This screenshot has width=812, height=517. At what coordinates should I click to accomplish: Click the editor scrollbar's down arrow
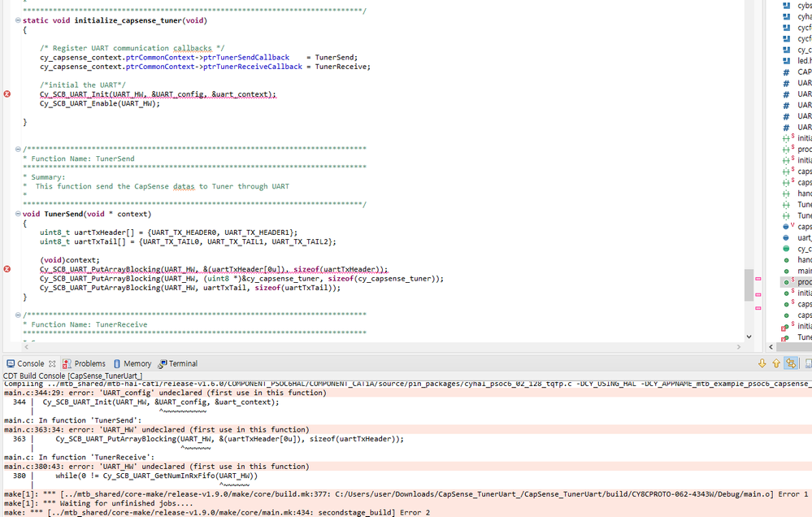click(749, 336)
